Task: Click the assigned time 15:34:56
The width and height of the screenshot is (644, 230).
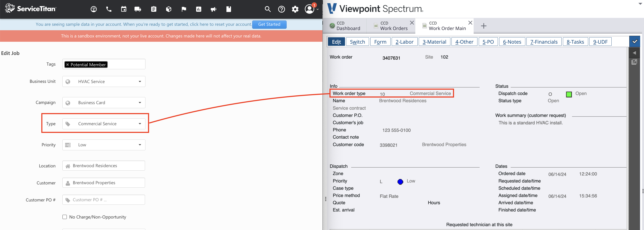Action: (x=588, y=196)
